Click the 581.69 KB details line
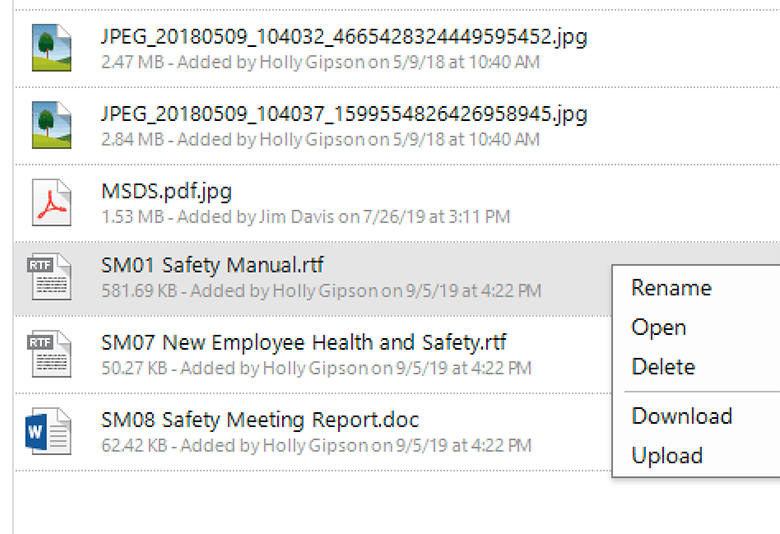This screenshot has height=534, width=780. pyautogui.click(x=321, y=291)
